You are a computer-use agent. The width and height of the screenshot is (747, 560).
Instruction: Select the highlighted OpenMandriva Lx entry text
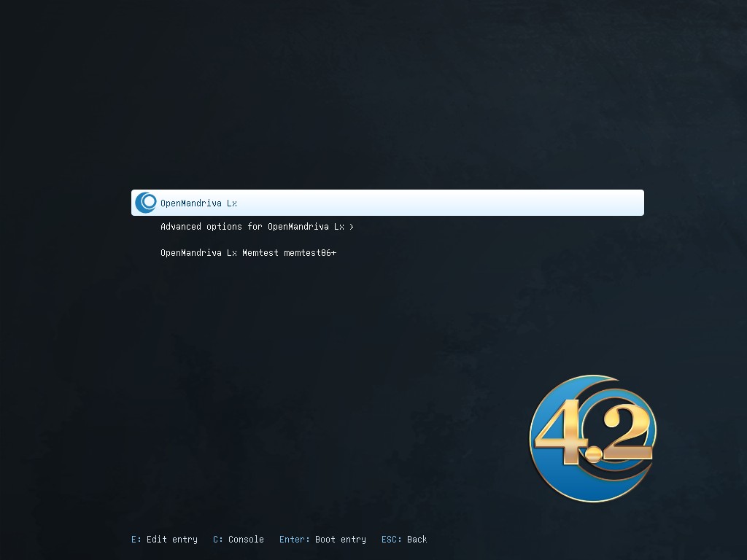(198, 203)
